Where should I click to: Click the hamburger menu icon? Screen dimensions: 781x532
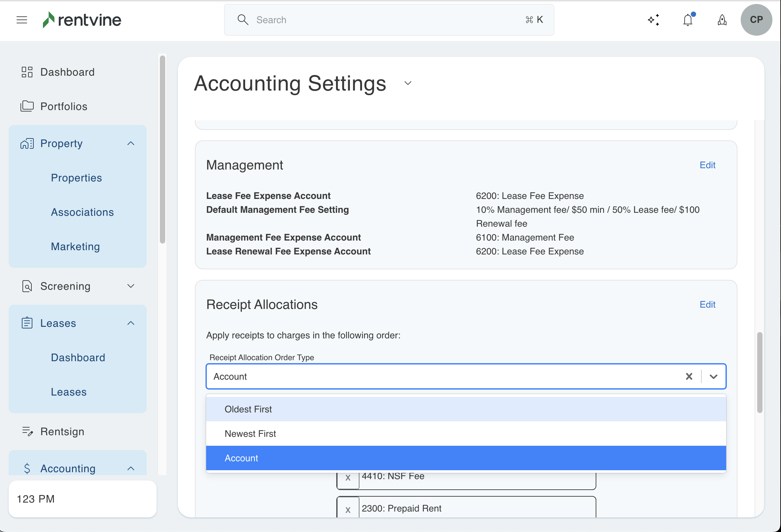tap(22, 20)
